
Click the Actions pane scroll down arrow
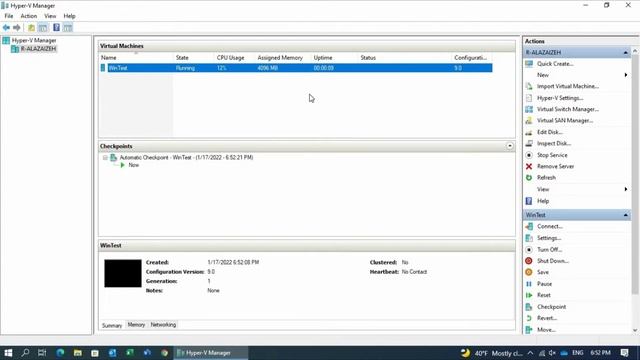pos(635,330)
